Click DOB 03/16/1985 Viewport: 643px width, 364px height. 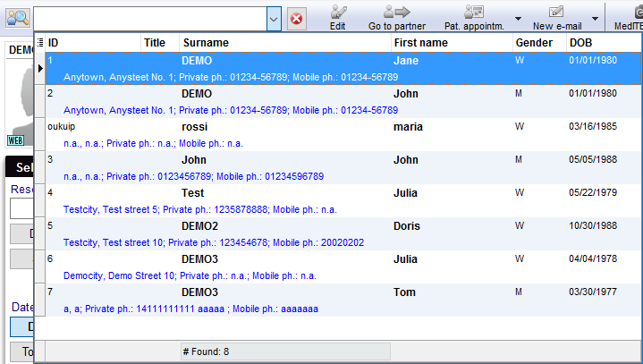[x=593, y=126]
